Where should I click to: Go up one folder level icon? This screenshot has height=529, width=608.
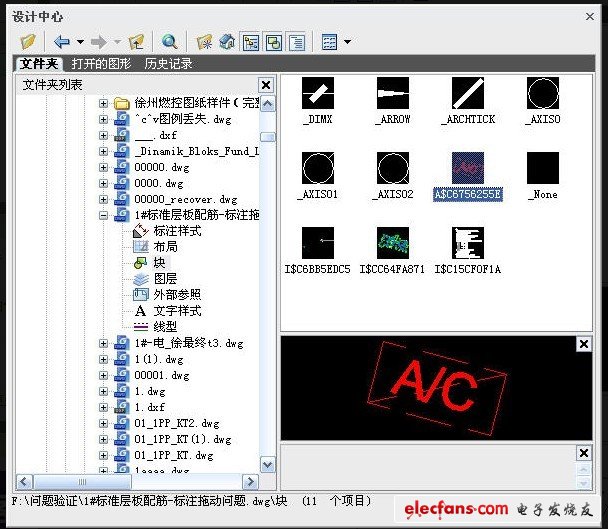point(136,41)
